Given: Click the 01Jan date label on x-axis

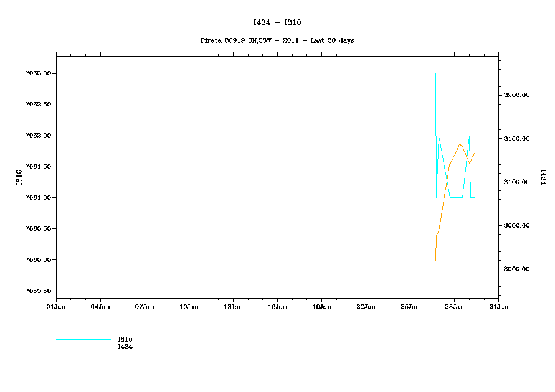Looking at the screenshot, I should tap(56, 307).
